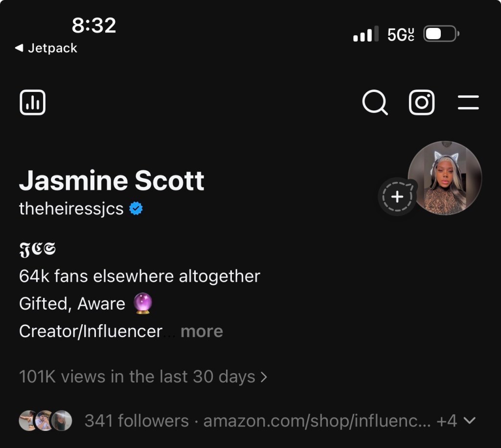This screenshot has width=501, height=448.
Task: Open the insights bar chart icon
Action: (x=33, y=103)
